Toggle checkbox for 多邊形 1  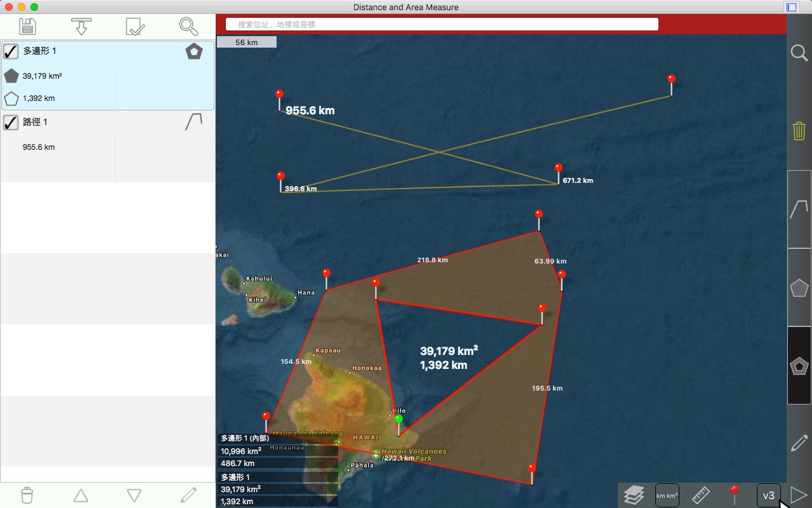pos(11,51)
